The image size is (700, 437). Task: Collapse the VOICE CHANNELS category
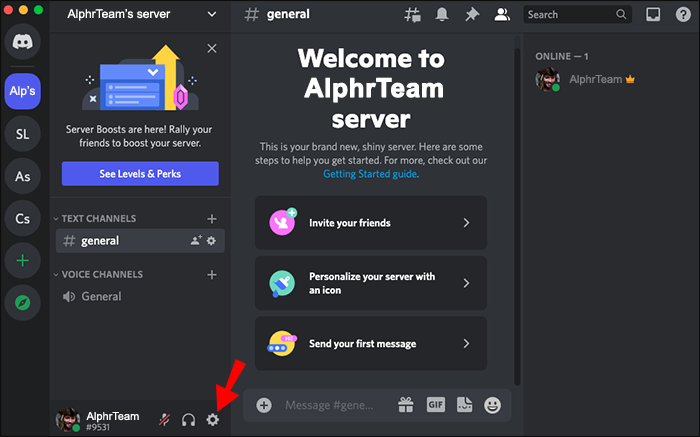tap(98, 275)
